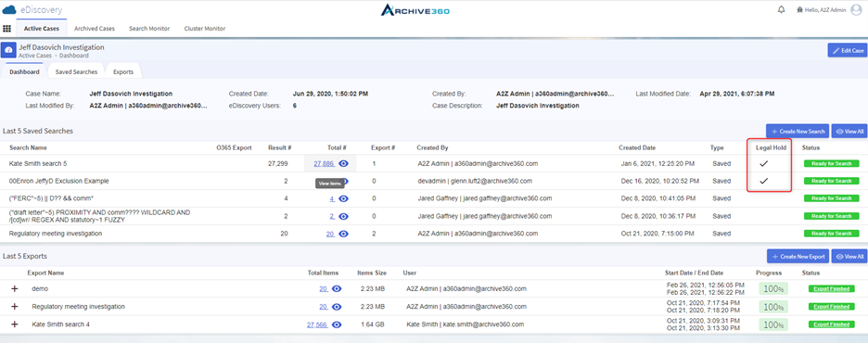Select the Dashboard sub-tab
Image resolution: width=868 pixels, height=343 pixels.
click(x=24, y=72)
